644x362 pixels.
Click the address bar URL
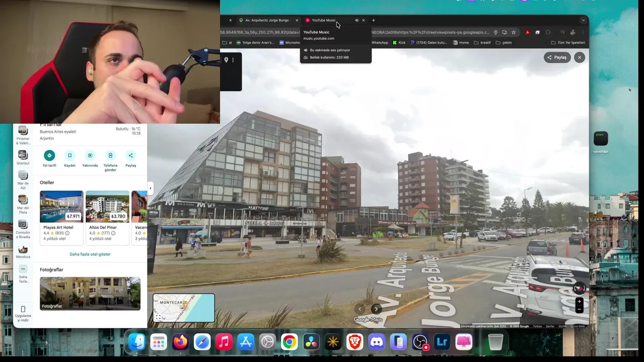coord(355,32)
